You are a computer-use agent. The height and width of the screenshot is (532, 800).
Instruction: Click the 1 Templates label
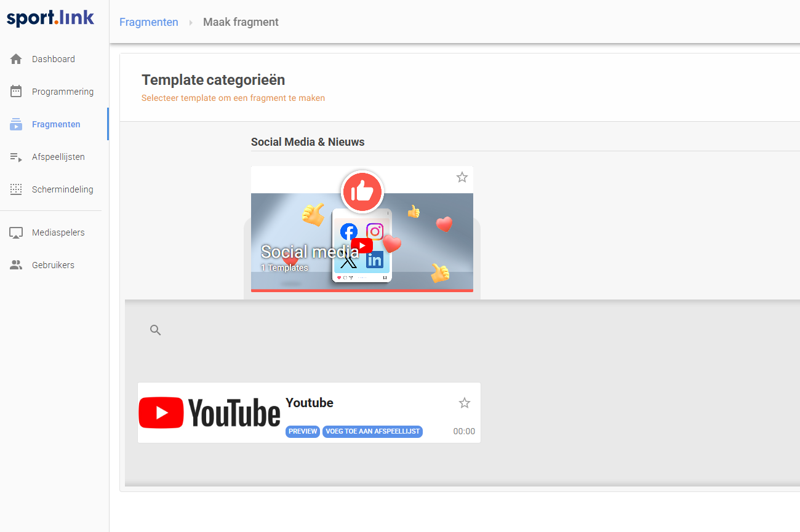point(284,268)
